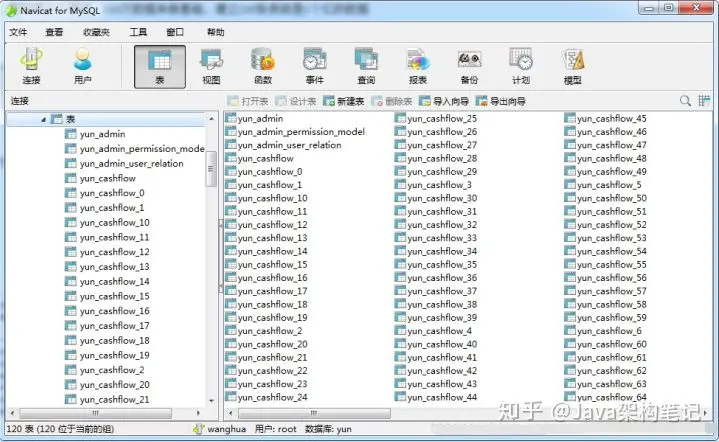Select yun_admin_permission_model in object list

[x=301, y=132]
